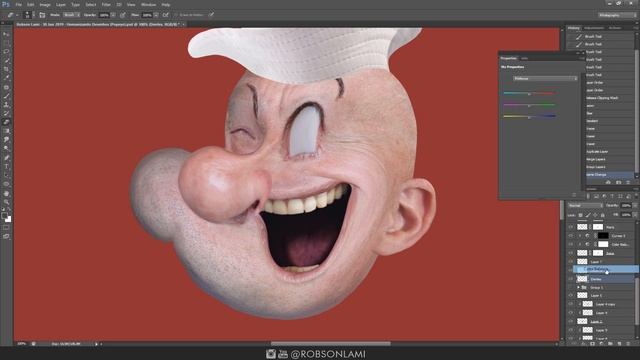Select the Zoom tool

(x=6, y=202)
